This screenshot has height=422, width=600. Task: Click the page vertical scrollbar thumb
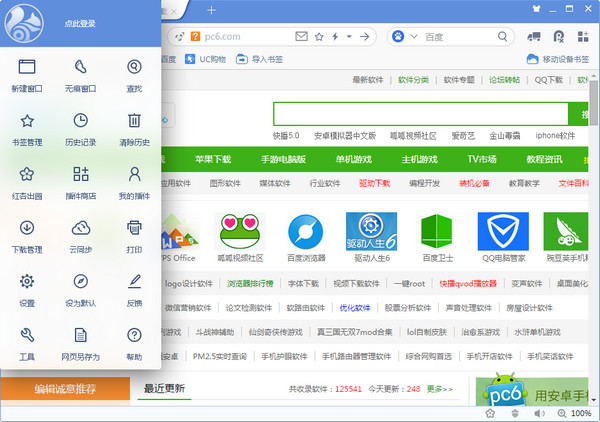(x=593, y=103)
